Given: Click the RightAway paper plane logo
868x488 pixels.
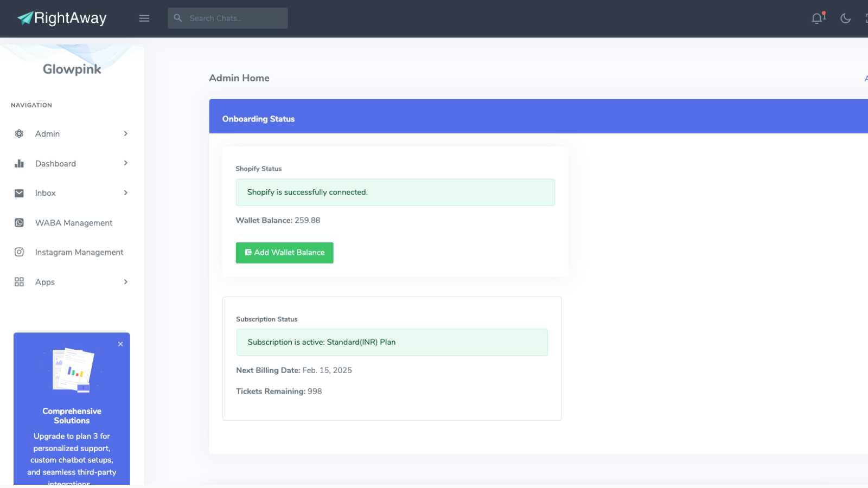Looking at the screenshot, I should coord(23,17).
